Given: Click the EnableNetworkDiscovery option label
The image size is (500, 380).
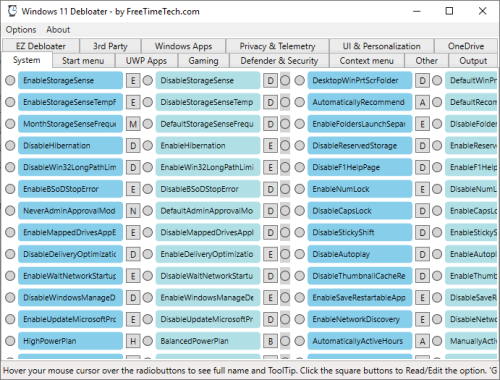Looking at the screenshot, I should (x=360, y=319).
